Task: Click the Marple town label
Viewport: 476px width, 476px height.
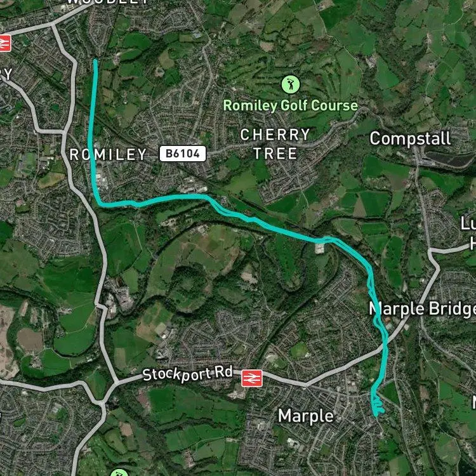Action: pyautogui.click(x=306, y=416)
